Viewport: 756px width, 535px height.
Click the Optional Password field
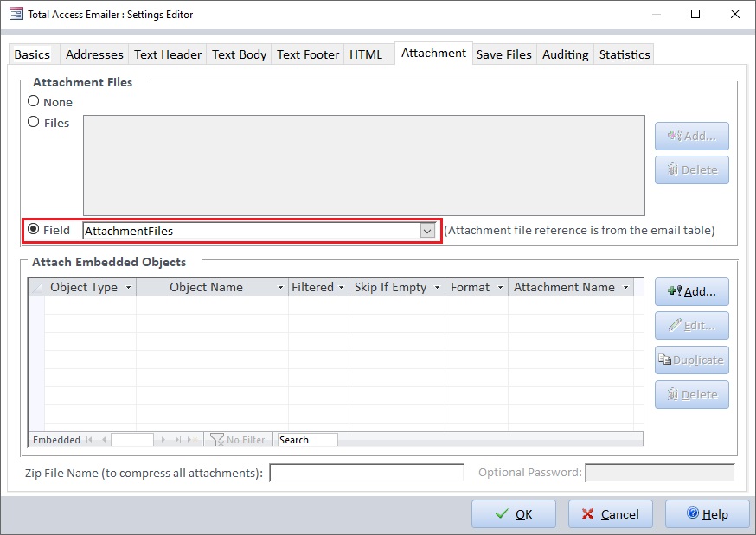tap(660, 473)
